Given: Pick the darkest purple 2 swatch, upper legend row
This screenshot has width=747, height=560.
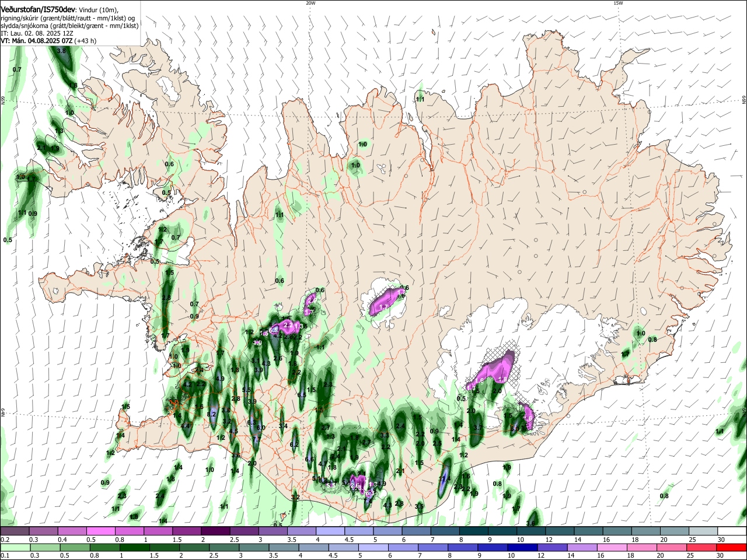Looking at the screenshot, I should (215, 531).
